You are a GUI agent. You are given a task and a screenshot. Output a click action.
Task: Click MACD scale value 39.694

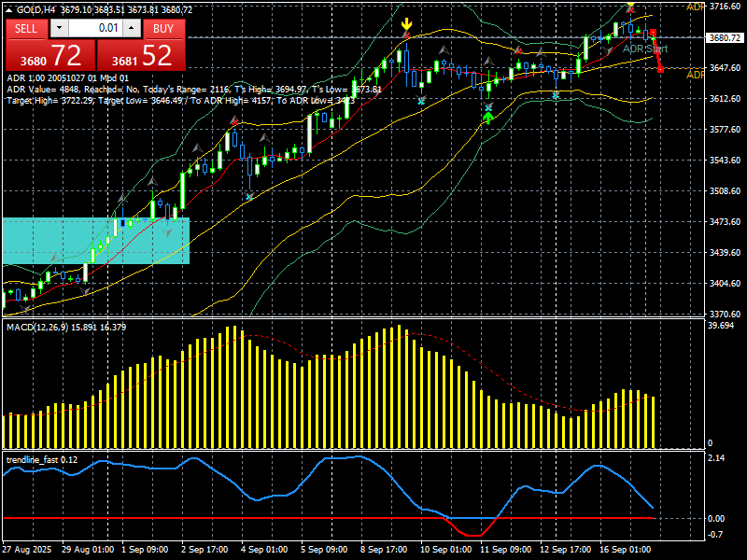point(721,326)
